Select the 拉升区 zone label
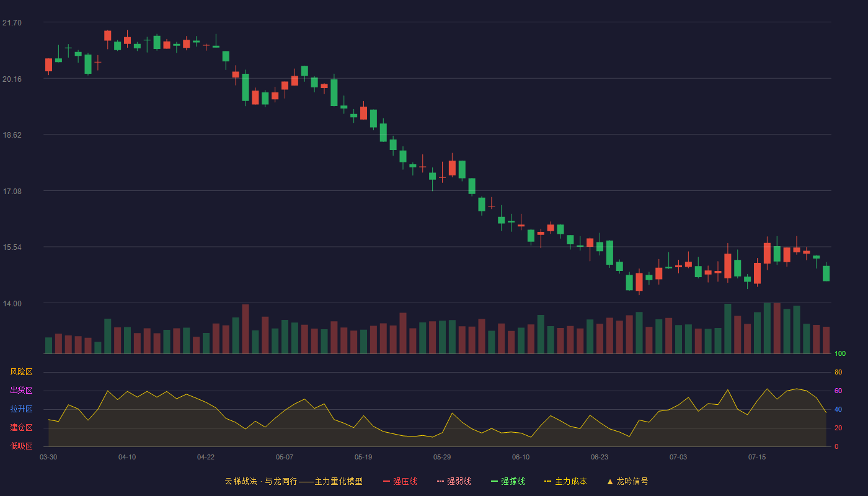868x496 pixels. pyautogui.click(x=21, y=409)
